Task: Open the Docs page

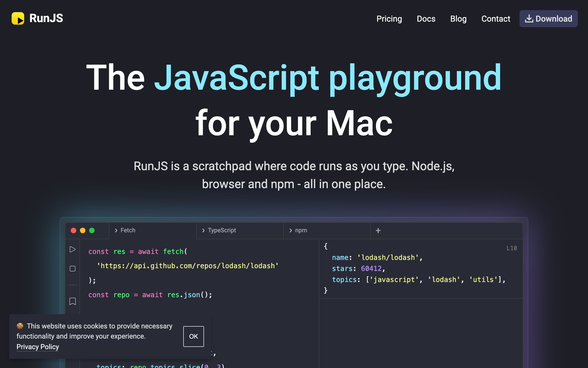Action: click(426, 19)
